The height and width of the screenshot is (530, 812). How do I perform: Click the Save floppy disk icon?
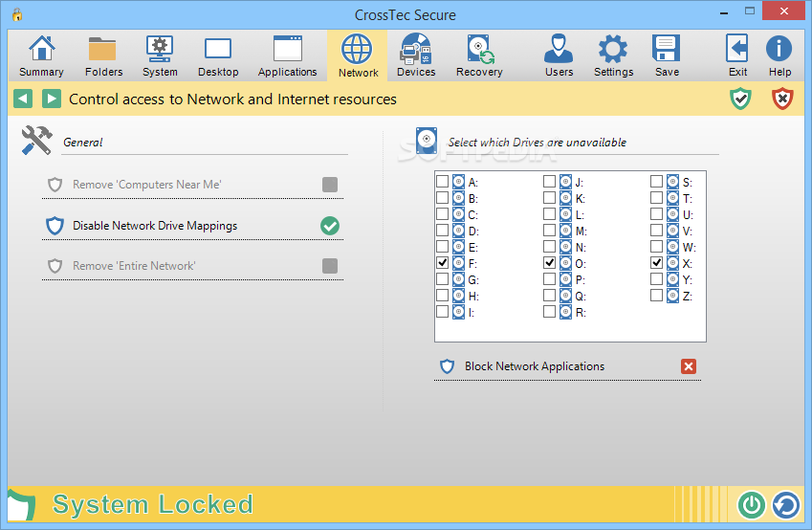click(666, 49)
